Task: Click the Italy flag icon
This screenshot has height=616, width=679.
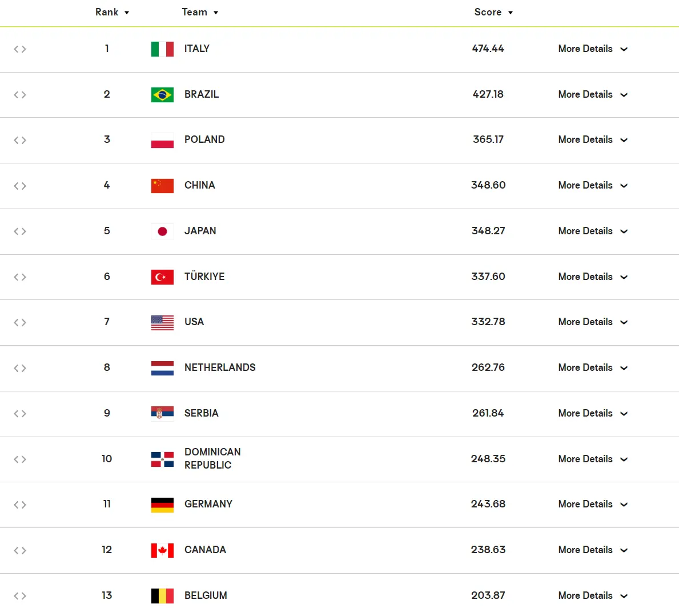Action: pyautogui.click(x=162, y=49)
